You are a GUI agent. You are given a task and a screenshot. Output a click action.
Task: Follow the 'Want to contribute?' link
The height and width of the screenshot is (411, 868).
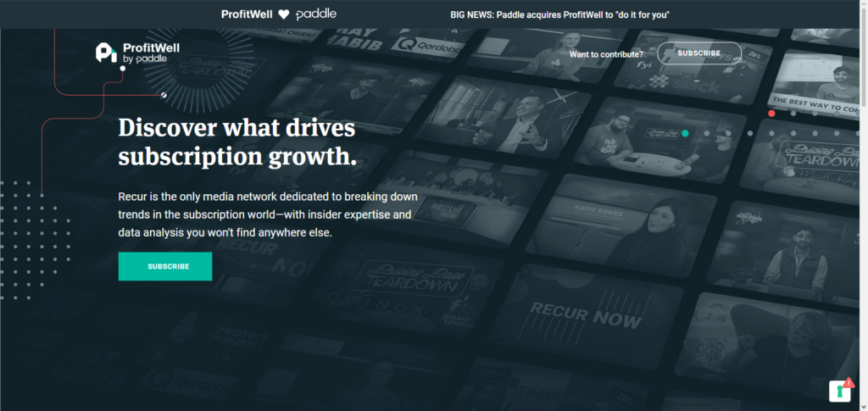point(606,54)
